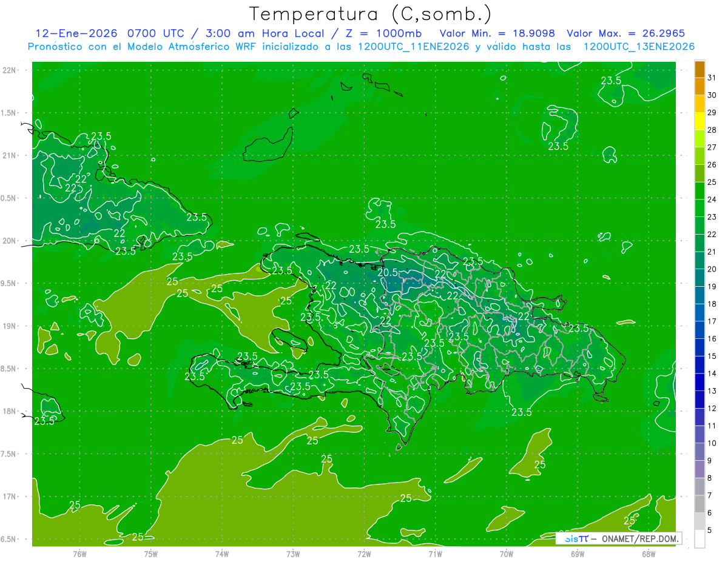The width and height of the screenshot is (728, 562).
Task: Pick the blue legend color between 16 and 17
Action: coord(699,330)
